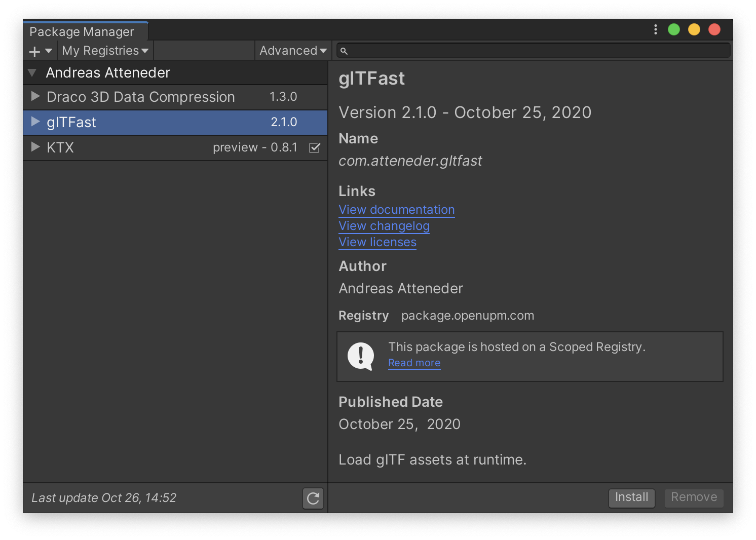Click the green maximize traffic light
The image size is (756, 540).
(x=673, y=29)
